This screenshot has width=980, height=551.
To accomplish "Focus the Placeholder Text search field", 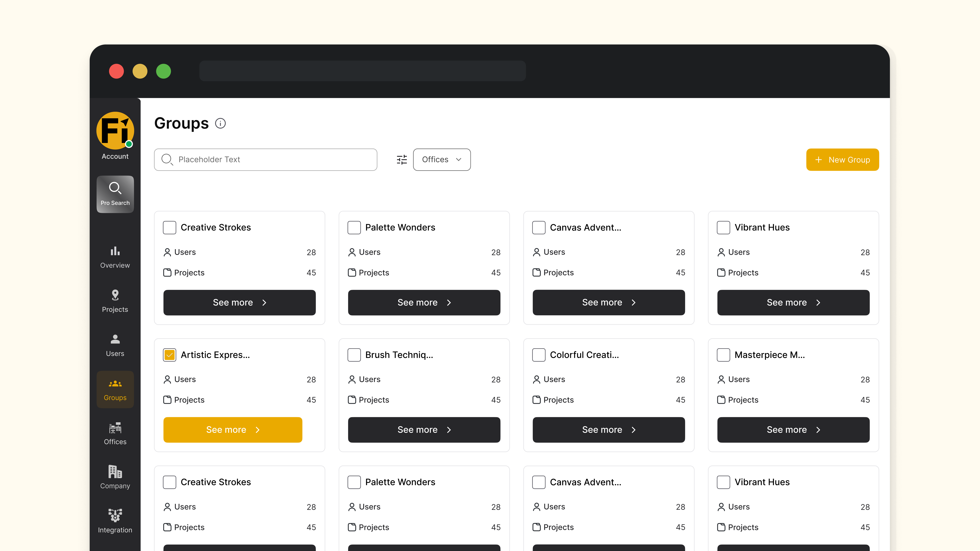I will point(266,159).
